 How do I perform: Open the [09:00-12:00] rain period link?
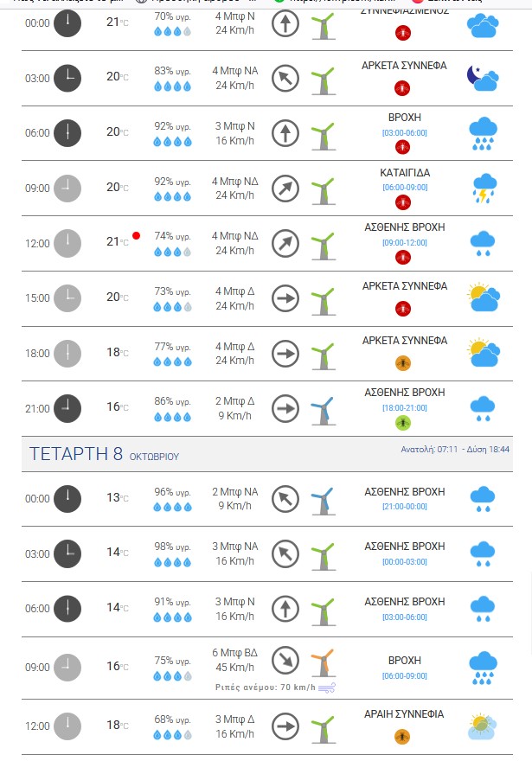coord(404,242)
